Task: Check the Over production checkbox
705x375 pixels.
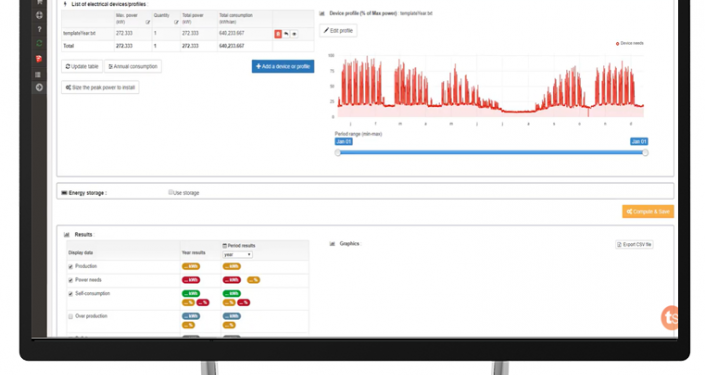Action: click(71, 317)
